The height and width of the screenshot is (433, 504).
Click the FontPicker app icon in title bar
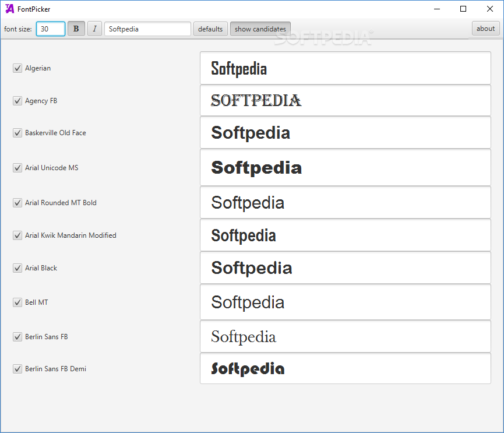point(10,9)
